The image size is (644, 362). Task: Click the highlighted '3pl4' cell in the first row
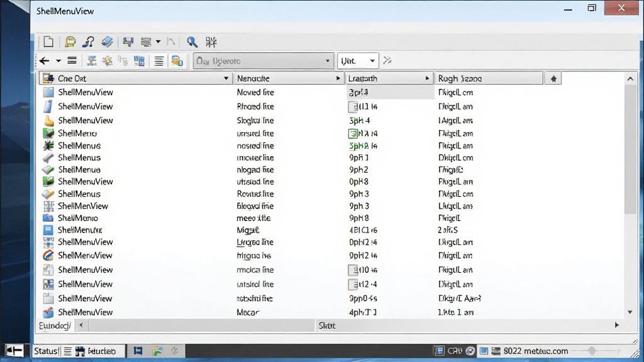[391, 92]
